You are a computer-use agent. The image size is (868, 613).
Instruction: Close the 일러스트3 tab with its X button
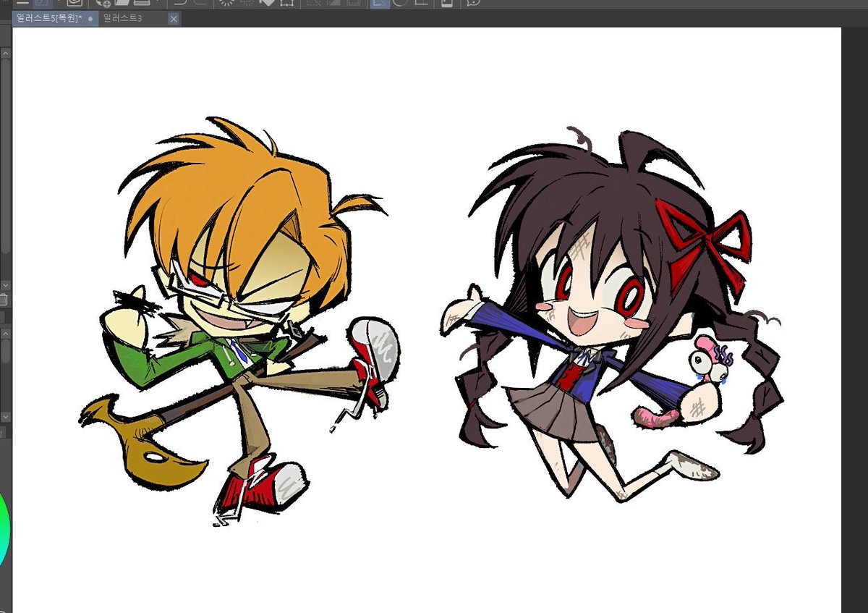pos(174,19)
